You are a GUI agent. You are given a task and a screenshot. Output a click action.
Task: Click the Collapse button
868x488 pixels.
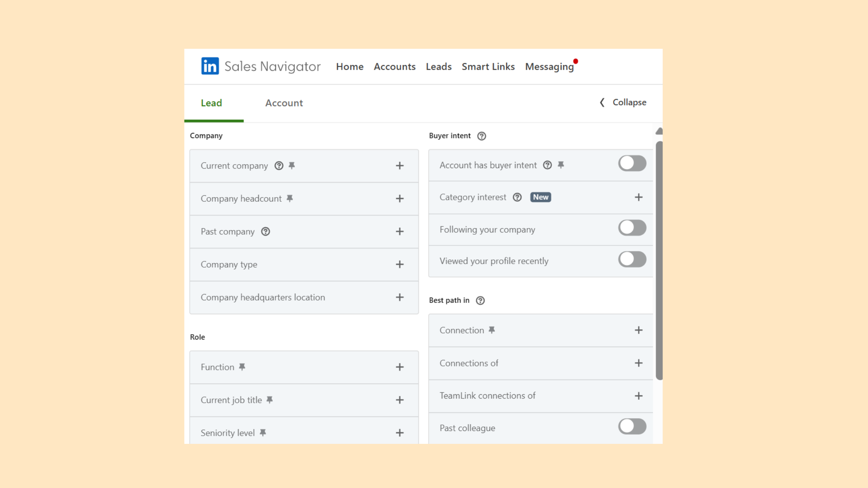[623, 102]
